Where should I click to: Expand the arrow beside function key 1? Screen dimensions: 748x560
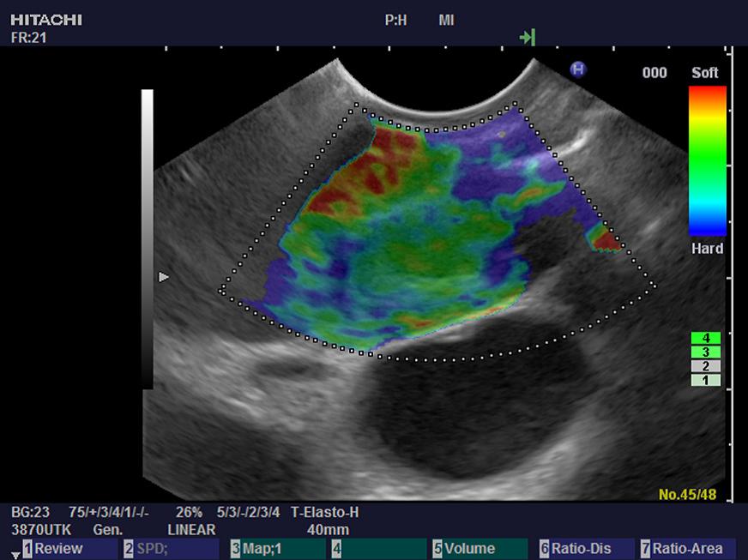[15, 555]
